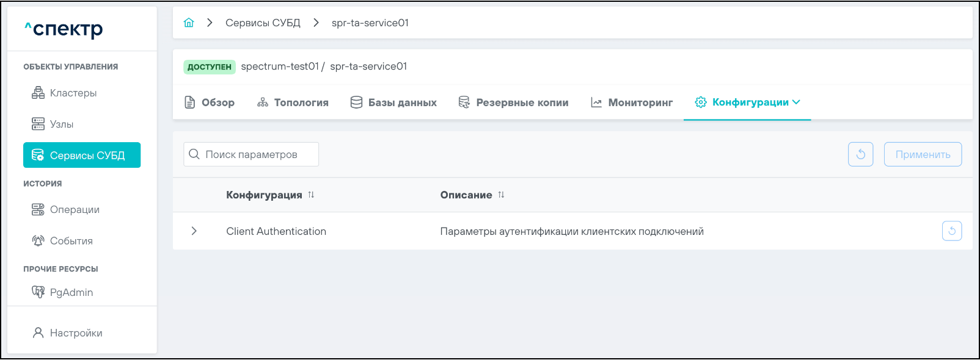
Task: Switch to the Топология tab
Action: tap(293, 103)
